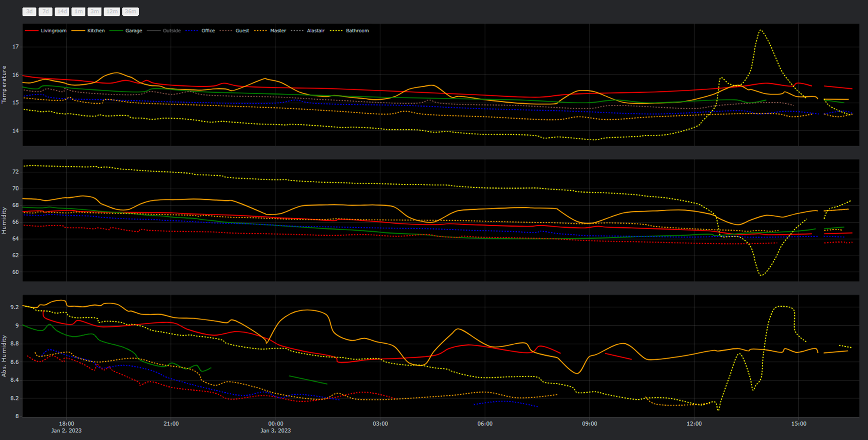The image size is (868, 440).
Task: Hide the Garage line from the charts
Action: coord(134,31)
